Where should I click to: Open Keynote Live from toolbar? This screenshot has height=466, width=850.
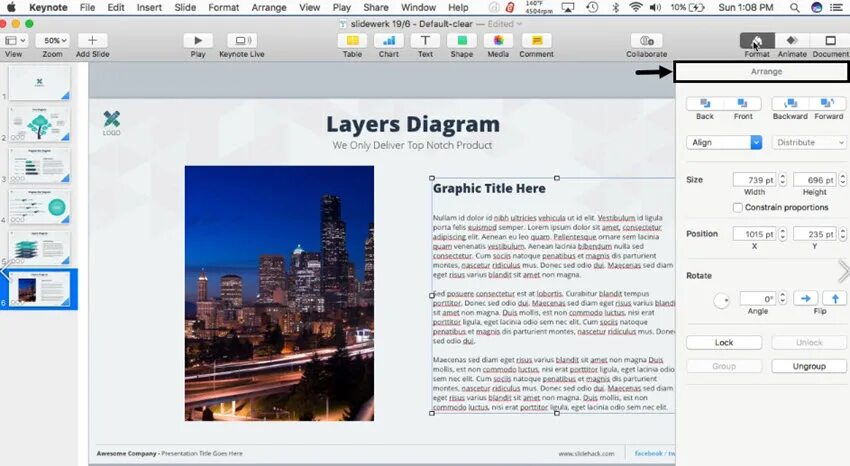tap(242, 41)
